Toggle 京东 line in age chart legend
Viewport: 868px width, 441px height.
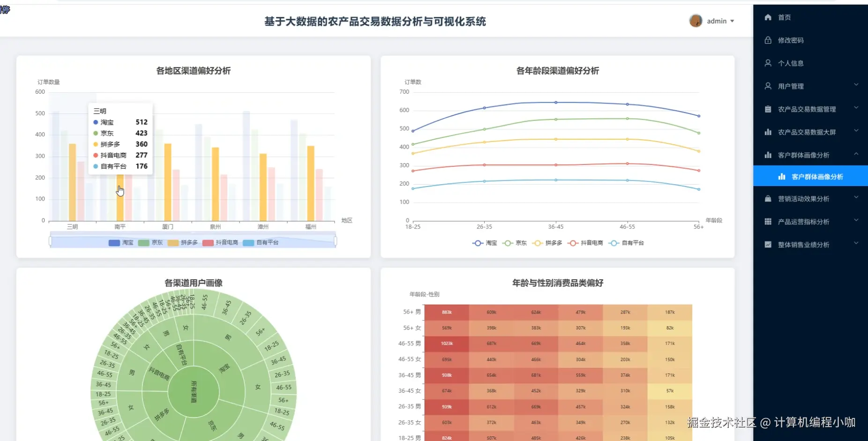(x=515, y=243)
